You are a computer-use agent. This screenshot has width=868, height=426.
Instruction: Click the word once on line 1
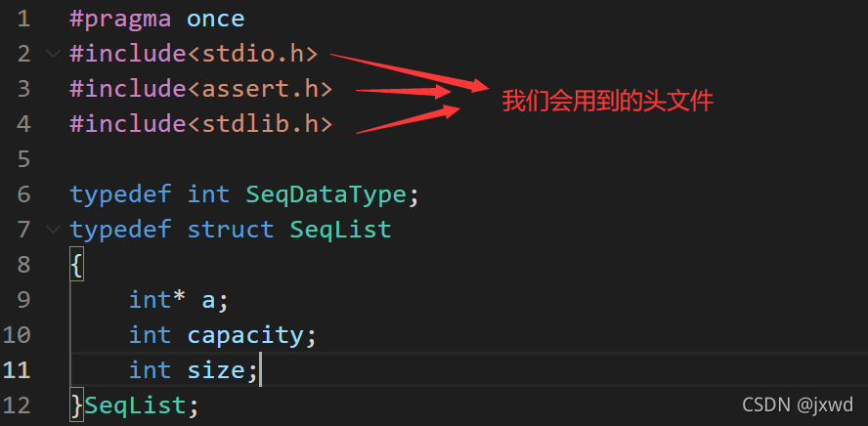pyautogui.click(x=215, y=19)
